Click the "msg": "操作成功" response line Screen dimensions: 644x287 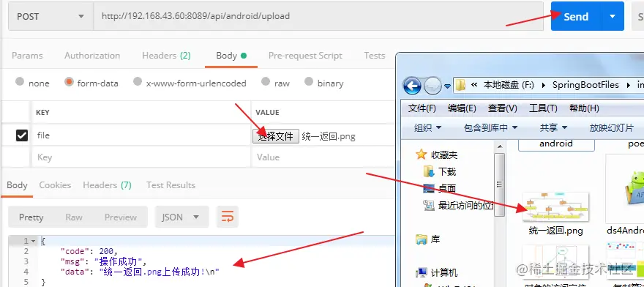coord(103,261)
